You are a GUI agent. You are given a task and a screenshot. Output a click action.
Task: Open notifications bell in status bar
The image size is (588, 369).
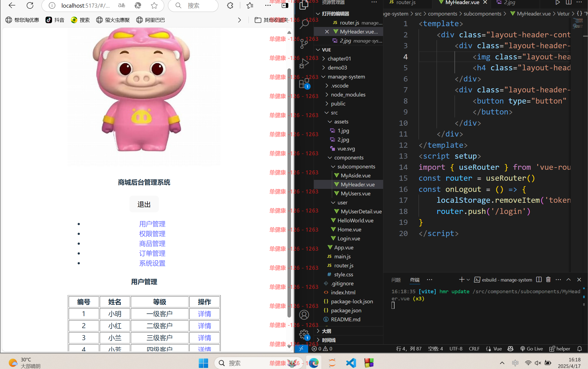tap(580, 349)
